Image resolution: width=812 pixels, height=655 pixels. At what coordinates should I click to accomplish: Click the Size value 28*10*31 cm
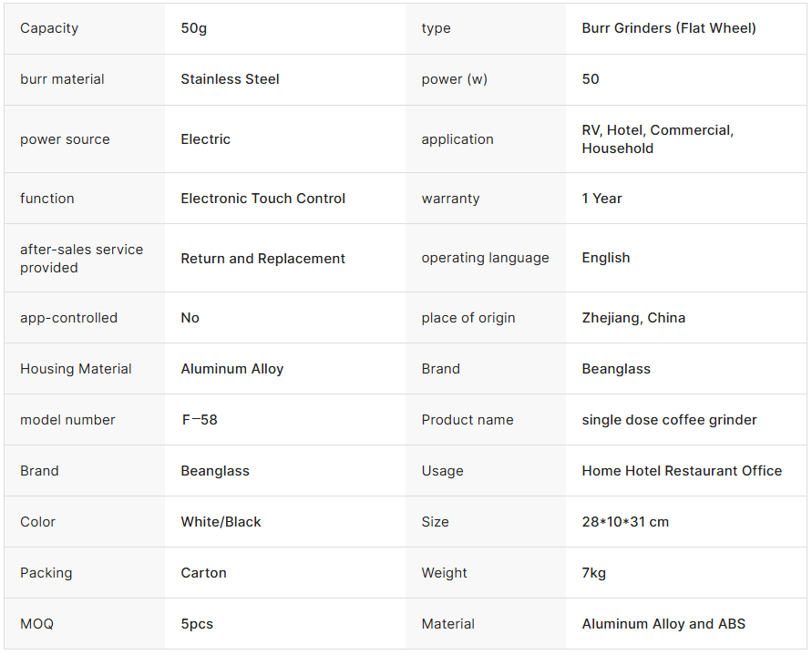[x=625, y=522]
